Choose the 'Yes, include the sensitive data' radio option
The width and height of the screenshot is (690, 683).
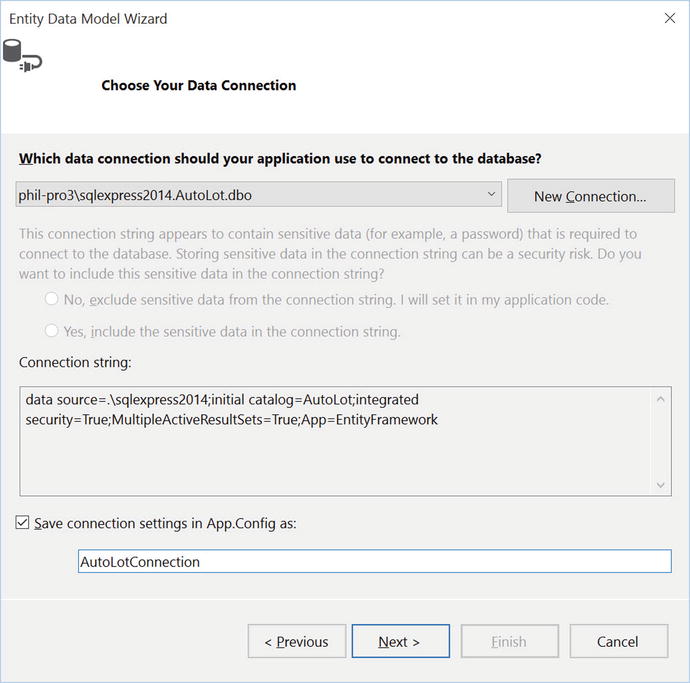click(52, 331)
